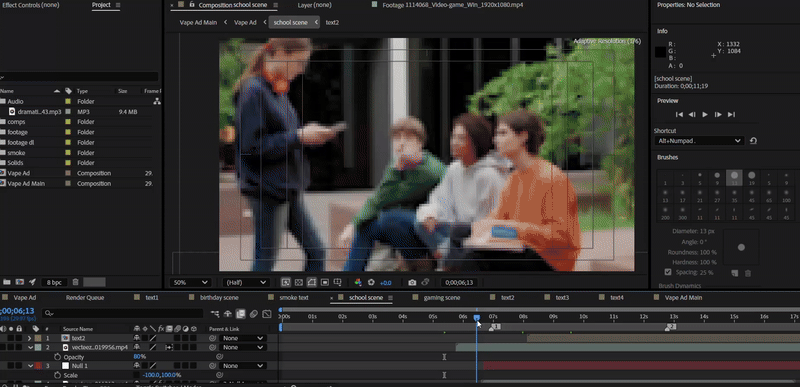Enable motion blur for the composition
This screenshot has width=800, height=387.
point(254,314)
